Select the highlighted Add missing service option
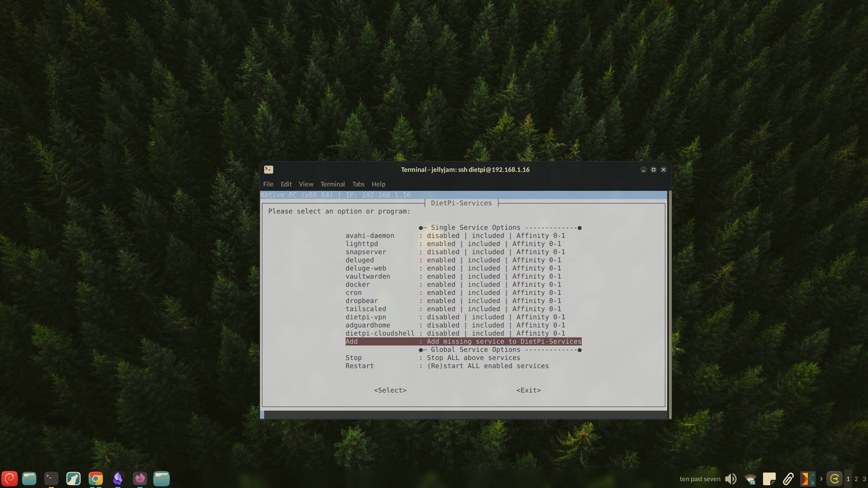The width and height of the screenshot is (868, 488). coord(463,341)
